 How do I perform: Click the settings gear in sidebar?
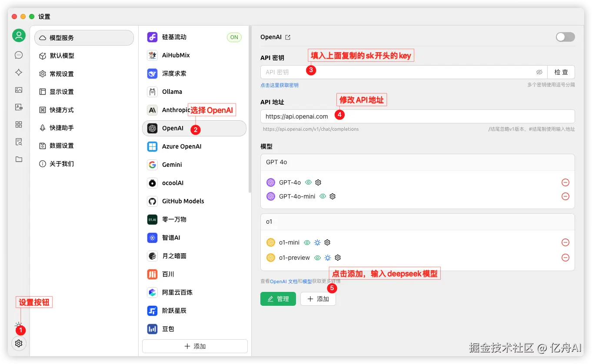[19, 343]
